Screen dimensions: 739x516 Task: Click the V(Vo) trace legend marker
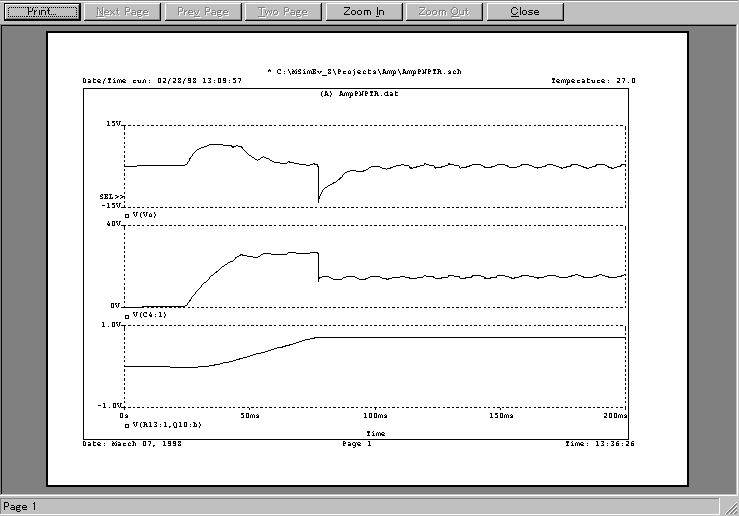point(126,215)
